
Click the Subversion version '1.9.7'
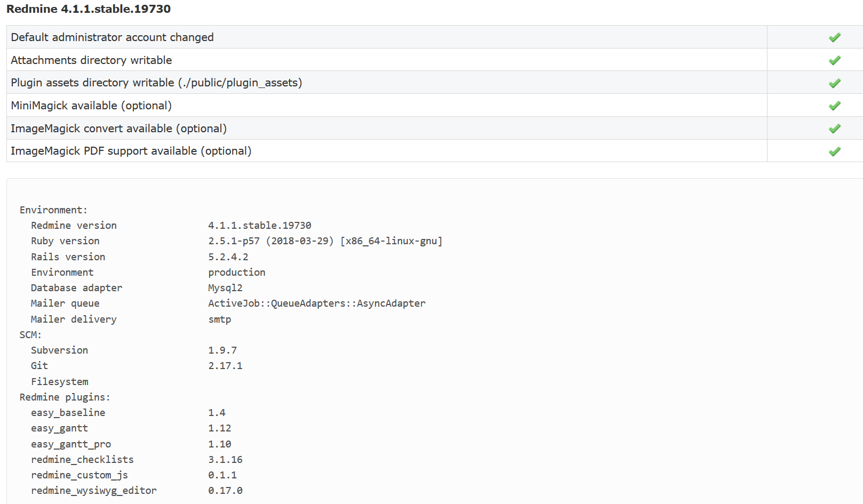click(x=222, y=350)
